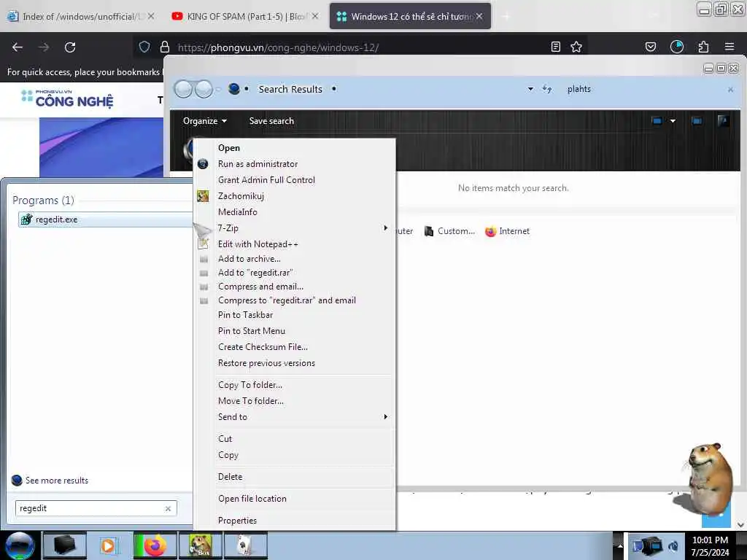
Task: Open Firefox hamburger menu
Action: (729, 47)
